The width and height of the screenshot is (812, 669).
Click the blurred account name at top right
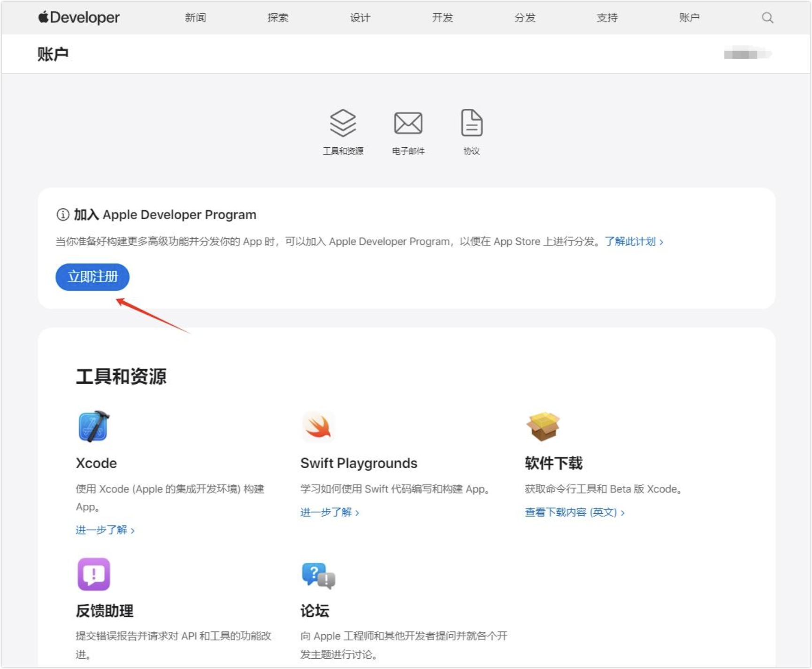747,54
